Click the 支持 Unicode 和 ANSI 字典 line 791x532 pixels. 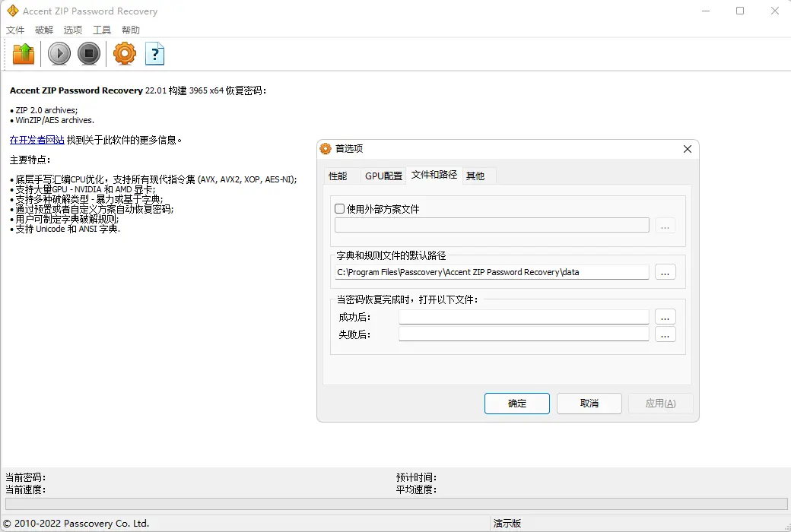(68, 229)
